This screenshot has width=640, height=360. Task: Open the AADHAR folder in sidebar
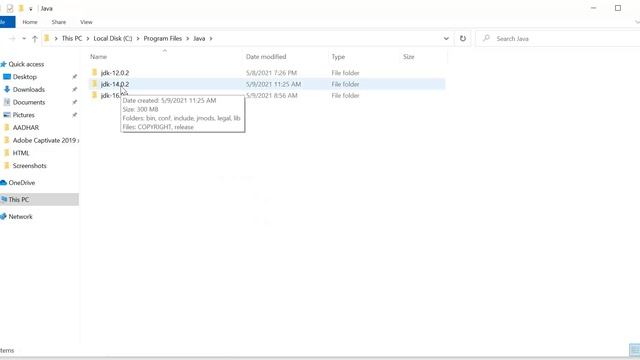26,127
